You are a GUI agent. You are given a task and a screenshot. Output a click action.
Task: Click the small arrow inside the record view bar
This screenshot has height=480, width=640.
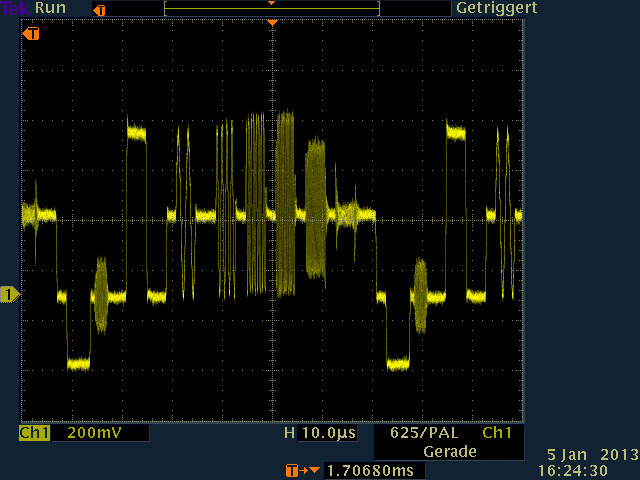click(x=271, y=4)
